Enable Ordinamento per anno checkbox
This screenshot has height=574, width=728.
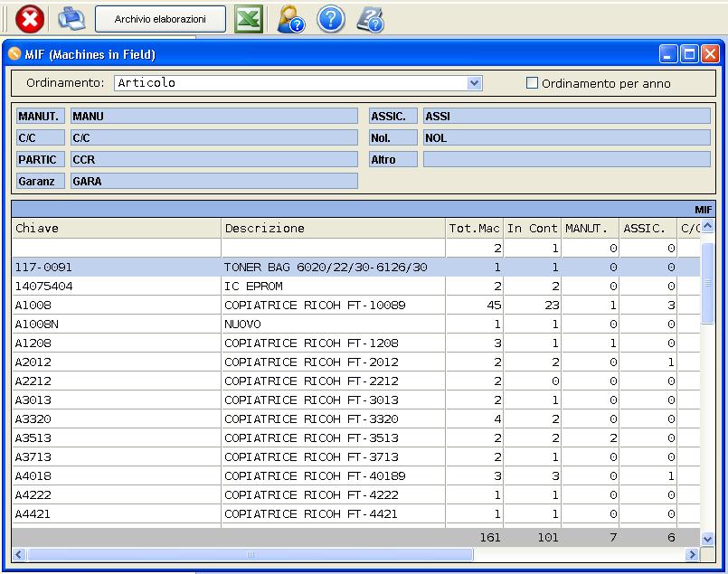532,83
